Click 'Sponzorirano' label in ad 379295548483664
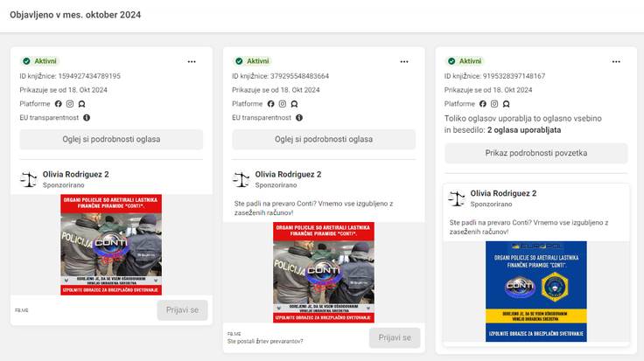Image resolution: width=644 pixels, height=361 pixels. [x=276, y=185]
